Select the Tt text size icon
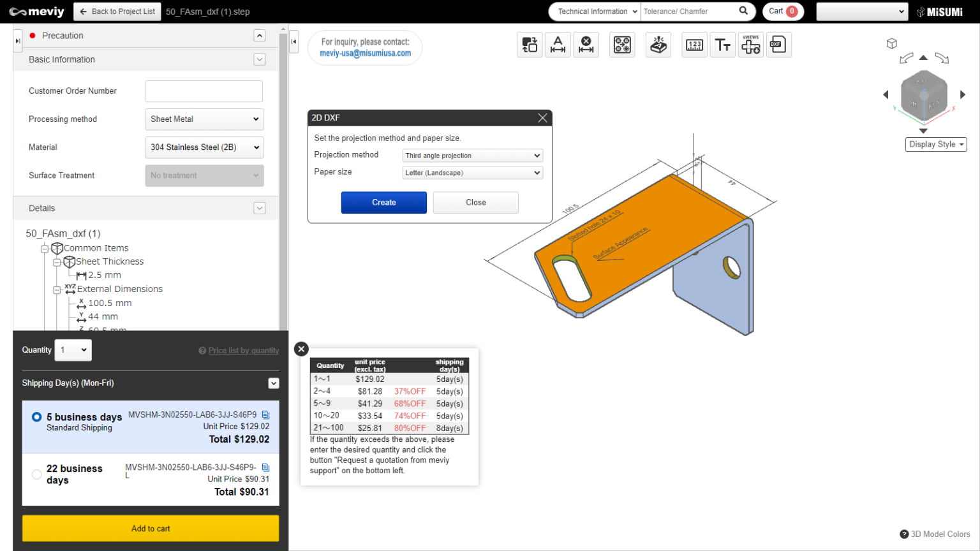 tap(723, 45)
